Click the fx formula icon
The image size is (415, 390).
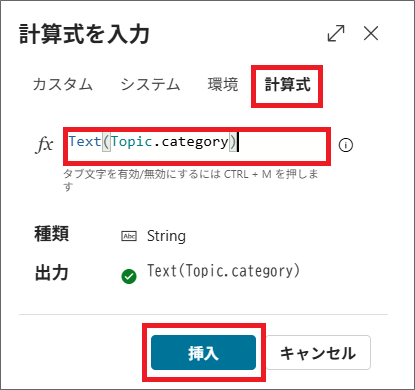coord(44,145)
